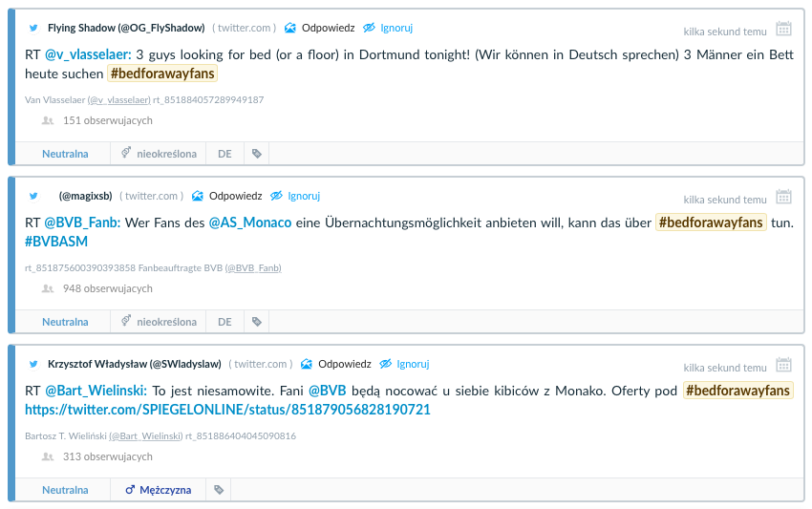This screenshot has width=812, height=509.
Task: Select the DE language tag on the Flying Shadow post
Action: tap(224, 154)
